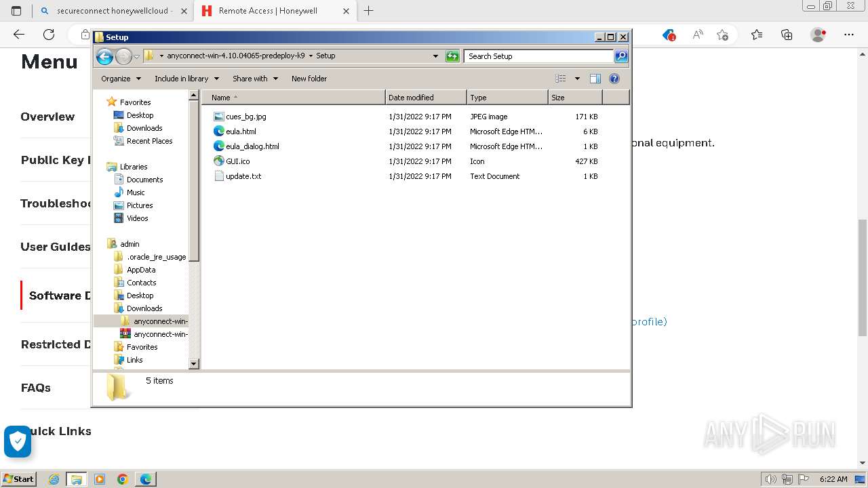868x488 pixels.
Task: Open FAQs in the page Menu
Action: coord(36,388)
